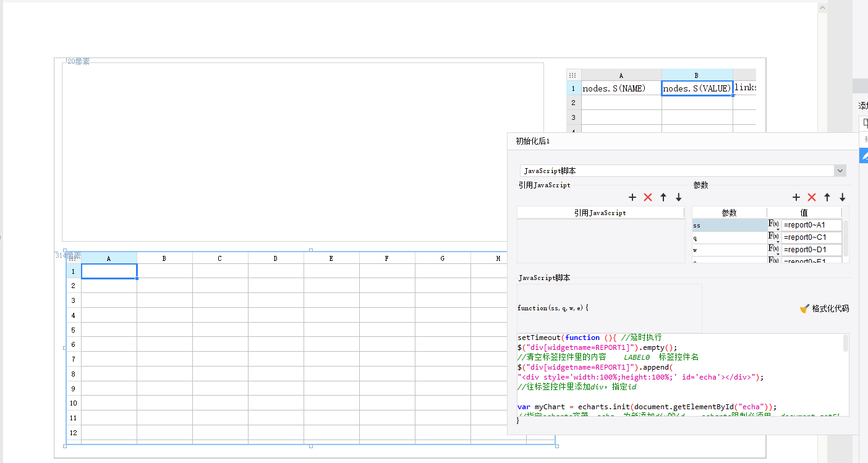The image size is (868, 463).
Task: Open formula type selector for w parameter
Action: click(x=774, y=250)
